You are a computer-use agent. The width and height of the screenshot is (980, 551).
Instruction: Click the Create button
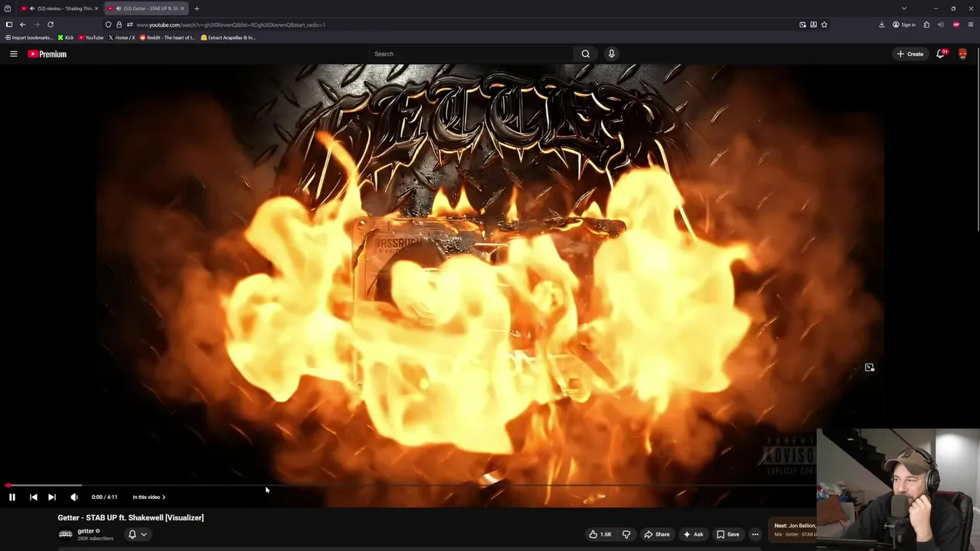pyautogui.click(x=910, y=54)
